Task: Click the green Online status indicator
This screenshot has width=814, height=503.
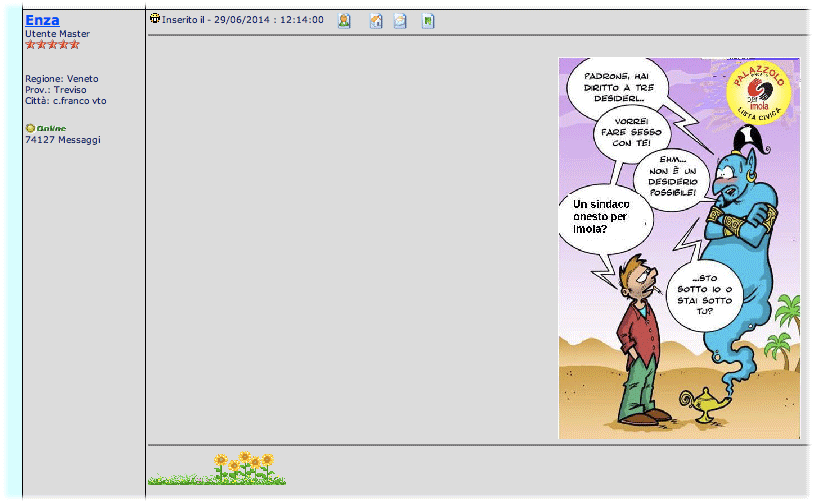Action: coord(46,128)
